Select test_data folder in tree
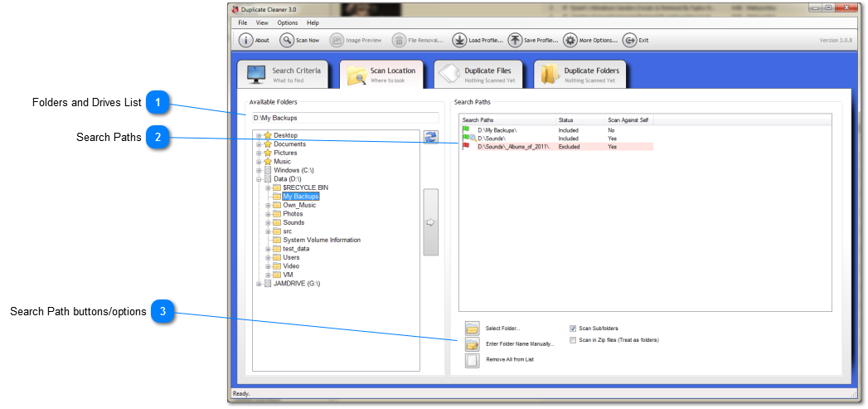The width and height of the screenshot is (868, 409). pos(296,249)
